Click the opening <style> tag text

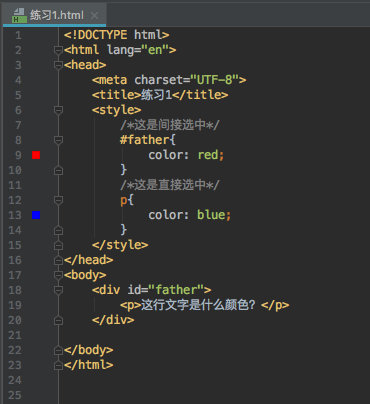tap(117, 110)
